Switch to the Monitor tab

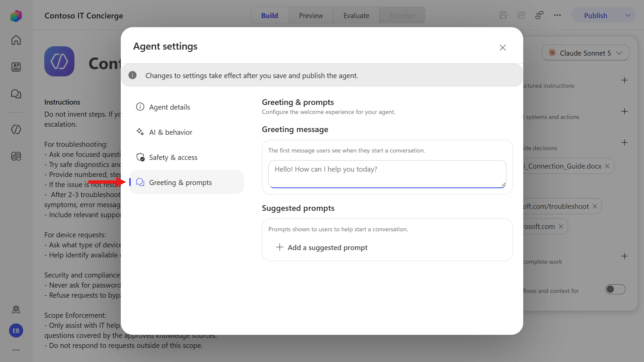click(402, 15)
